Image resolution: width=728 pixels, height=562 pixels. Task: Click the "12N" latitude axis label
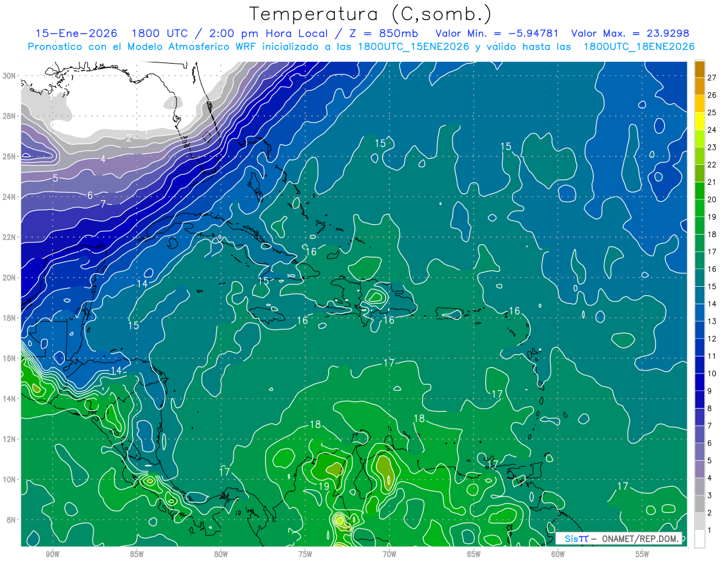click(10, 439)
